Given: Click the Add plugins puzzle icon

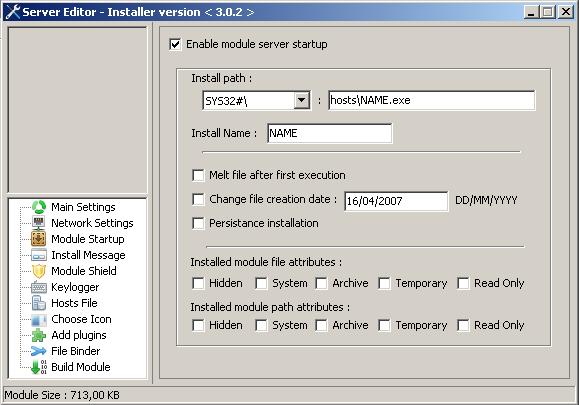Looking at the screenshot, I should pos(39,335).
